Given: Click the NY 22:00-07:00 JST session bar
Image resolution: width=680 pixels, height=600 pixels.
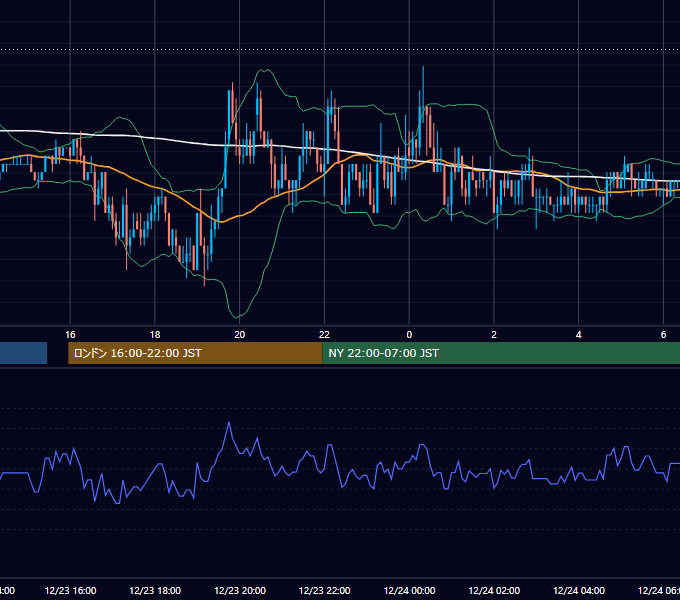Looking at the screenshot, I should point(501,353).
